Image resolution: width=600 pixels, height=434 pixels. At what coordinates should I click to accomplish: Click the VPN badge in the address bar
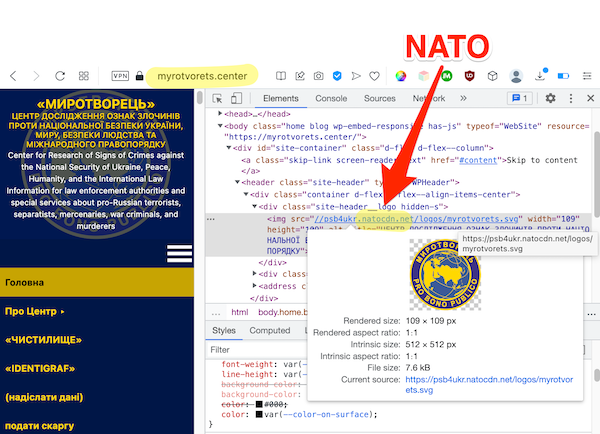click(120, 76)
